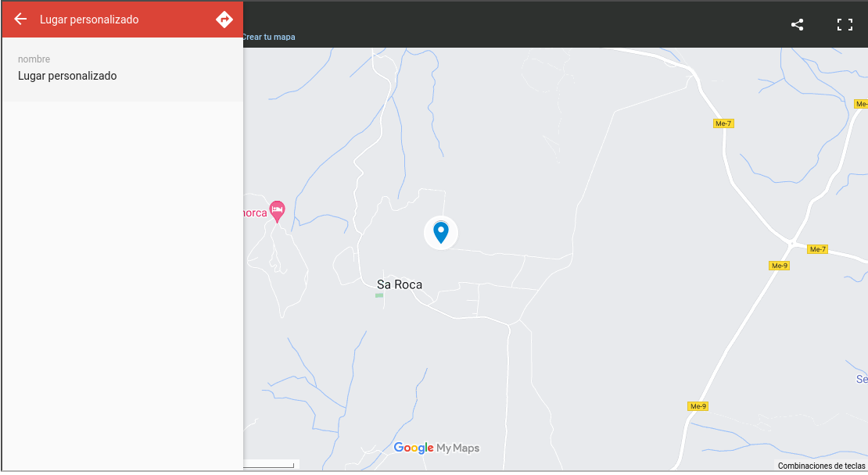This screenshot has height=475, width=868.
Task: Click the small green park marker below Sa Roca
Action: pyautogui.click(x=379, y=296)
